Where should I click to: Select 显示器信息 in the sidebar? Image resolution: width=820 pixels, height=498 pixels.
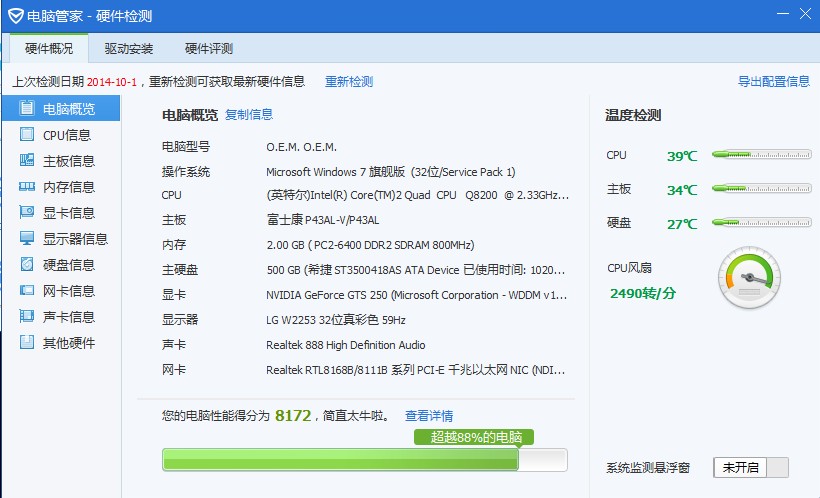click(x=61, y=239)
